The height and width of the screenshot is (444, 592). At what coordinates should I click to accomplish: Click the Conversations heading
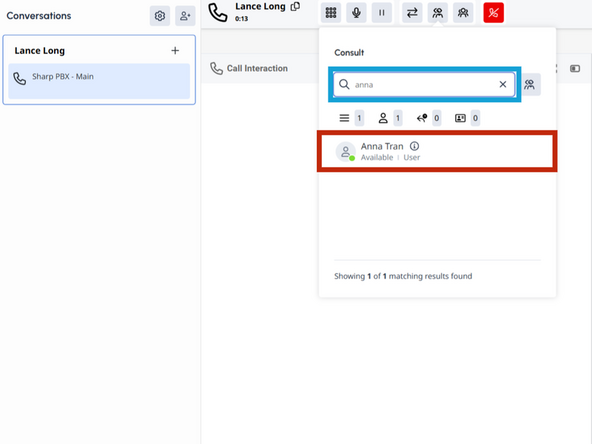tap(39, 16)
